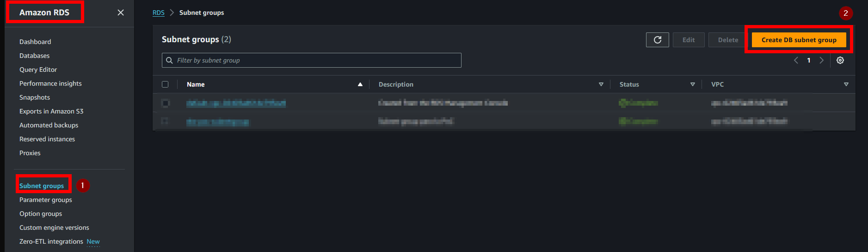Open Zero-ETL integrations page

[x=51, y=241]
